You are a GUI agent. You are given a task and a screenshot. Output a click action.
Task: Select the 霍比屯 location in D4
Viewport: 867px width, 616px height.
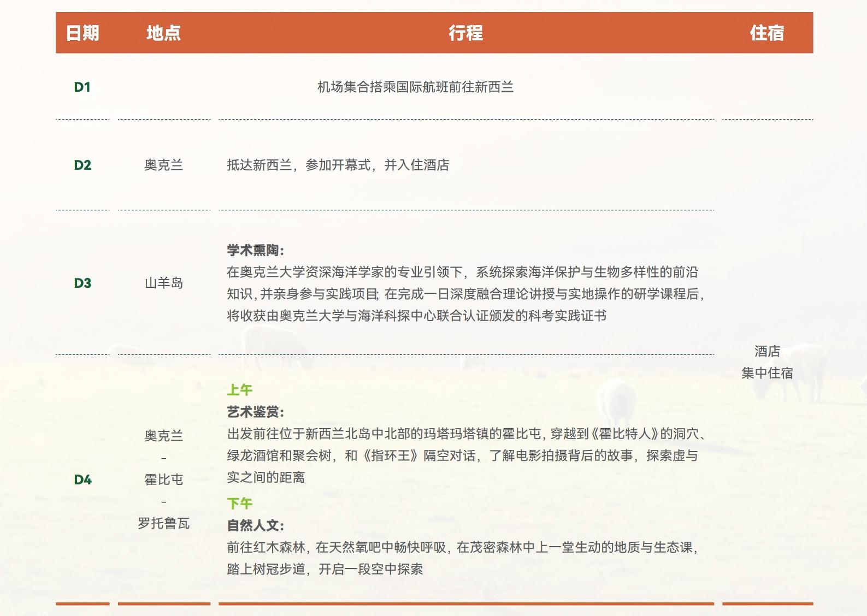tap(163, 480)
